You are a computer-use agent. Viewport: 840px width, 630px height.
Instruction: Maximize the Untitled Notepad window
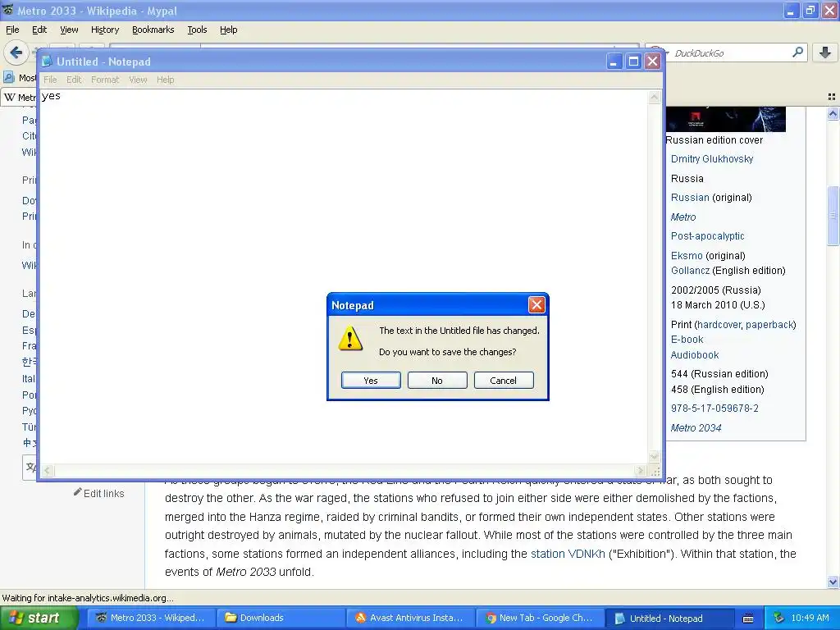click(633, 61)
